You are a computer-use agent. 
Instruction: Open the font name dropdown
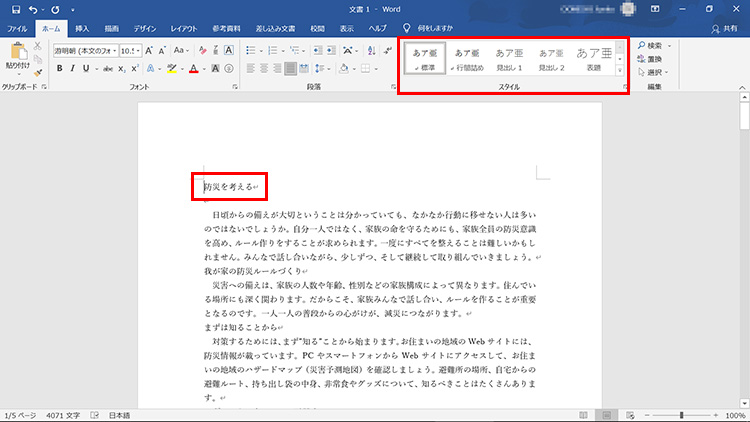pyautogui.click(x=113, y=49)
